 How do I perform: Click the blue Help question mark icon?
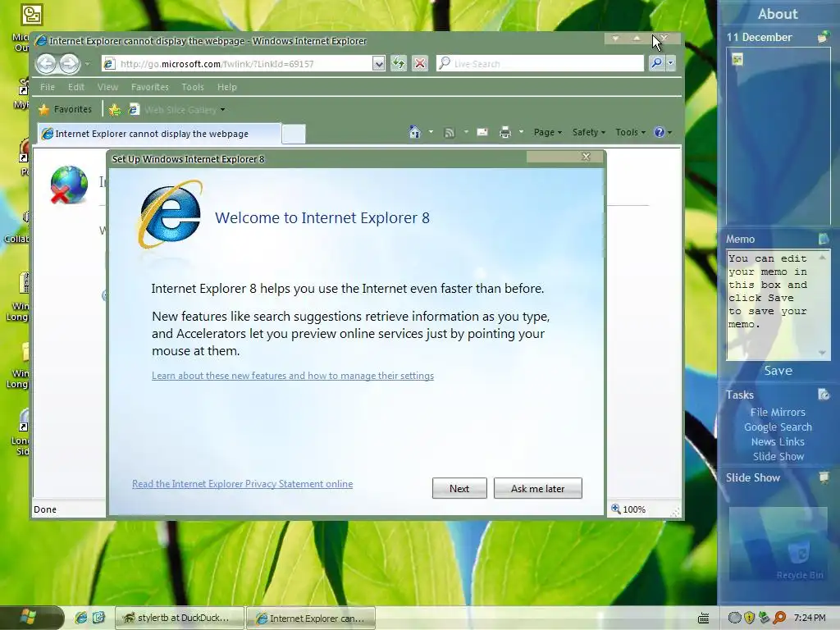[660, 132]
